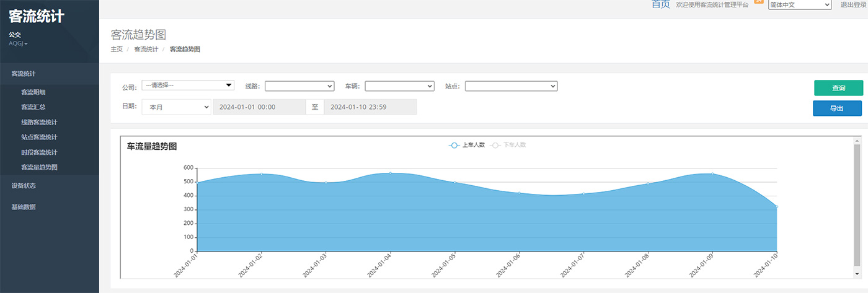The height and width of the screenshot is (293, 868).
Task: Expand the 站点 station dropdown
Action: coord(511,86)
